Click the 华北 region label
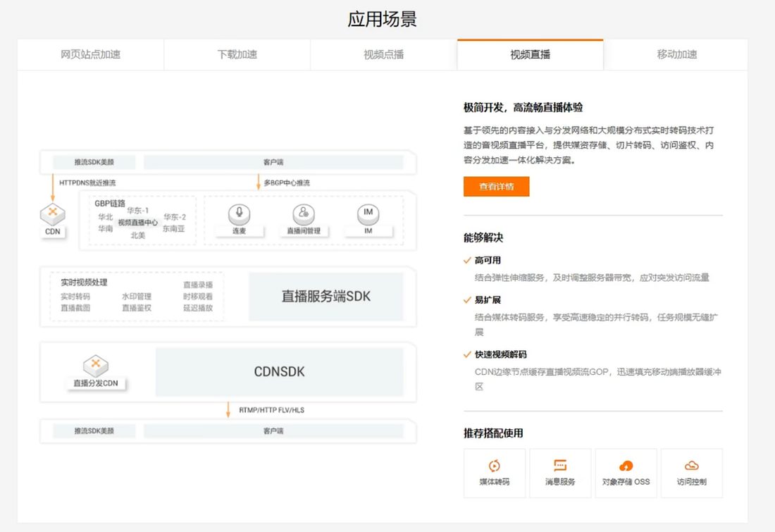775x532 pixels. click(x=105, y=217)
